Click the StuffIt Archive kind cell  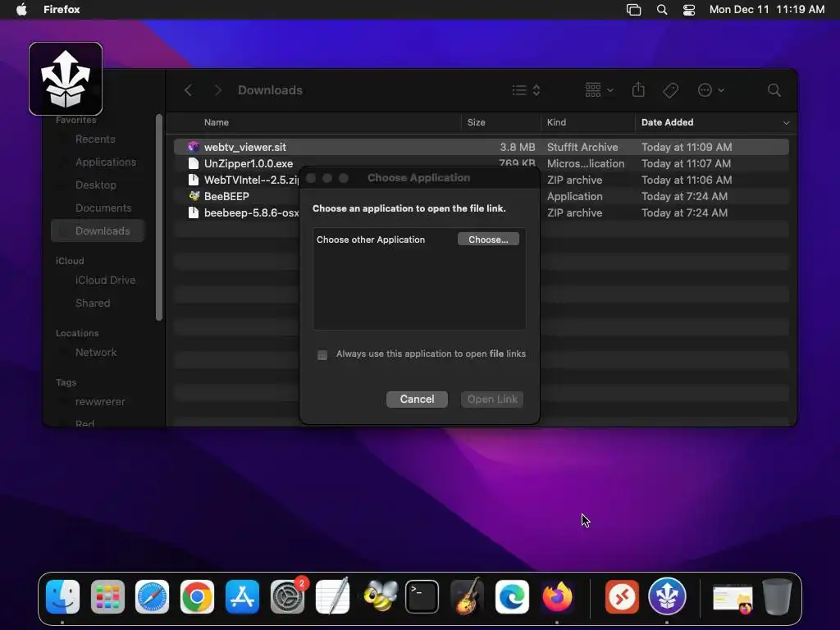(582, 147)
